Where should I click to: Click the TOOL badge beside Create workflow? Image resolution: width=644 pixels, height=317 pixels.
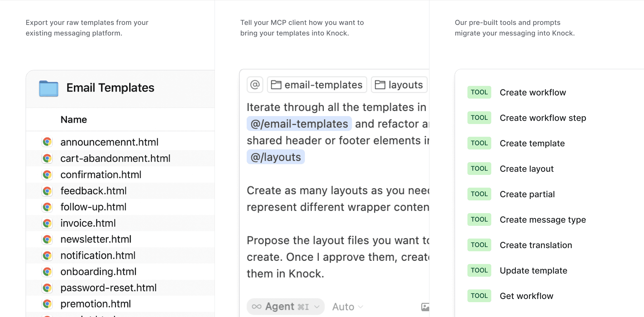[479, 92]
